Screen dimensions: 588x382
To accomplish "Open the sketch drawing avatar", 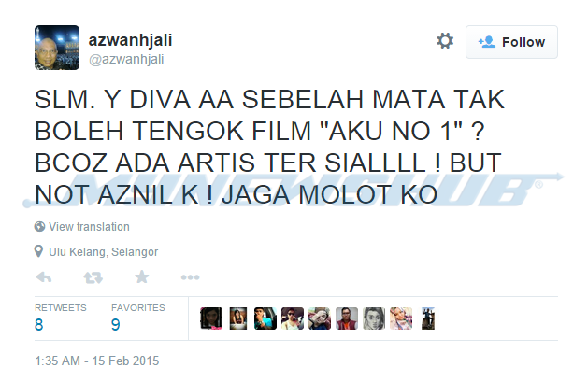I will click(374, 318).
